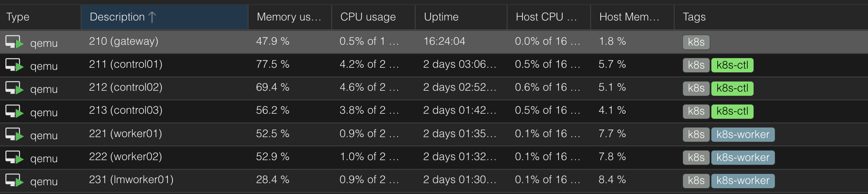
Task: Click the qemu VM icon for control01
Action: [14, 65]
